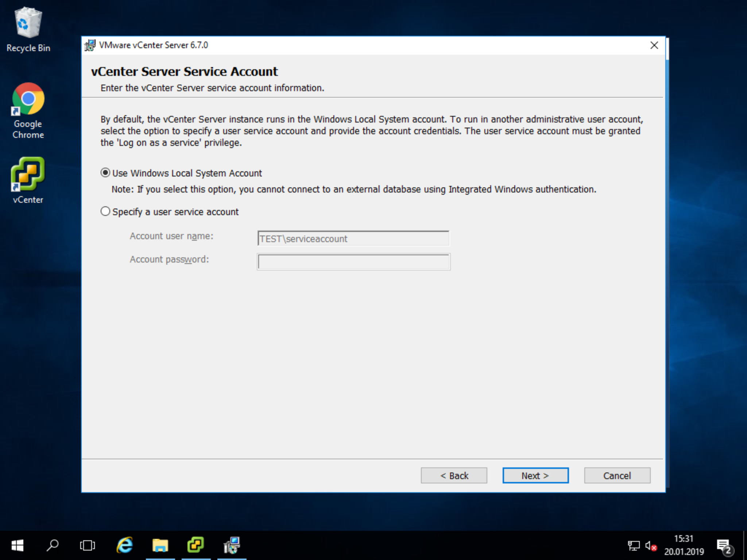Open taskbar search magnifier icon
This screenshot has width=747, height=560.
(53, 545)
